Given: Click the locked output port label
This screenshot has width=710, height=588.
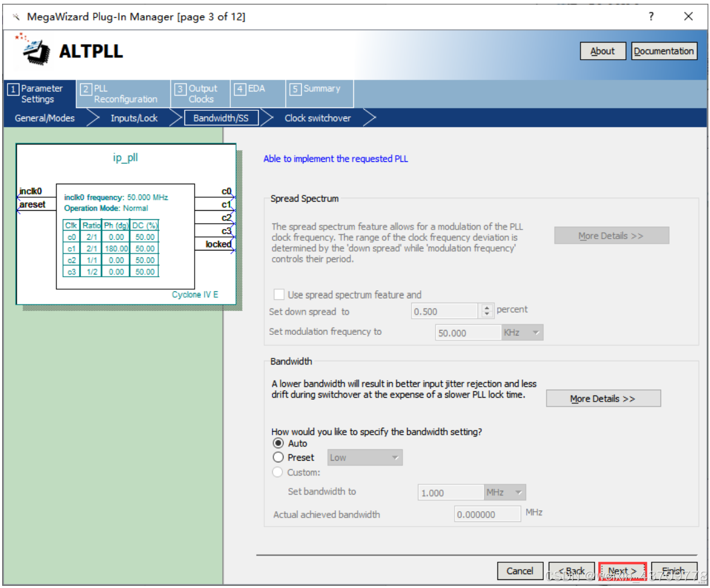Looking at the screenshot, I should (x=218, y=244).
